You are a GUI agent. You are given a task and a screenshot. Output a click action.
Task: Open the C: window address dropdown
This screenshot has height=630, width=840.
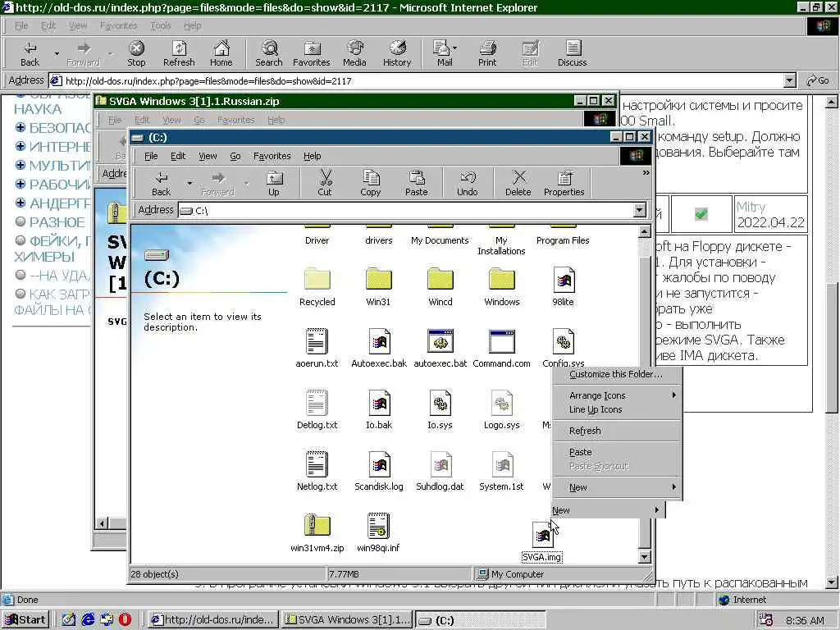640,210
